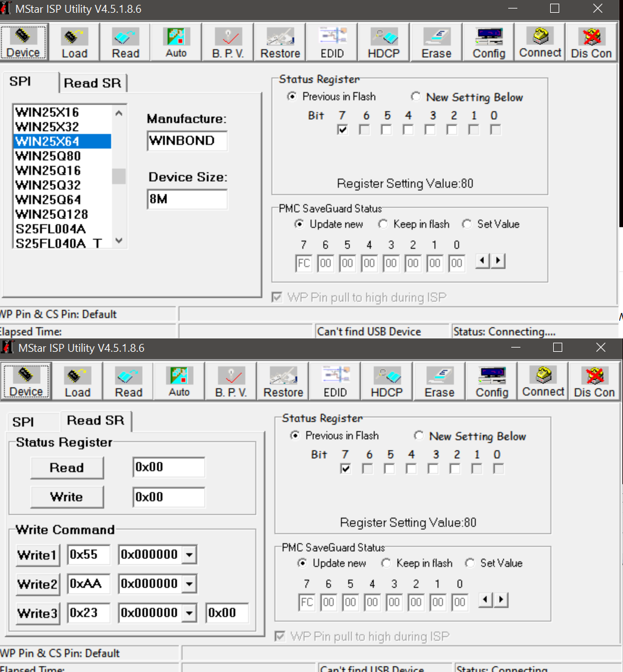The height and width of the screenshot is (672, 623).
Task: Click Auto icon in top window toolbar
Action: [x=177, y=42]
